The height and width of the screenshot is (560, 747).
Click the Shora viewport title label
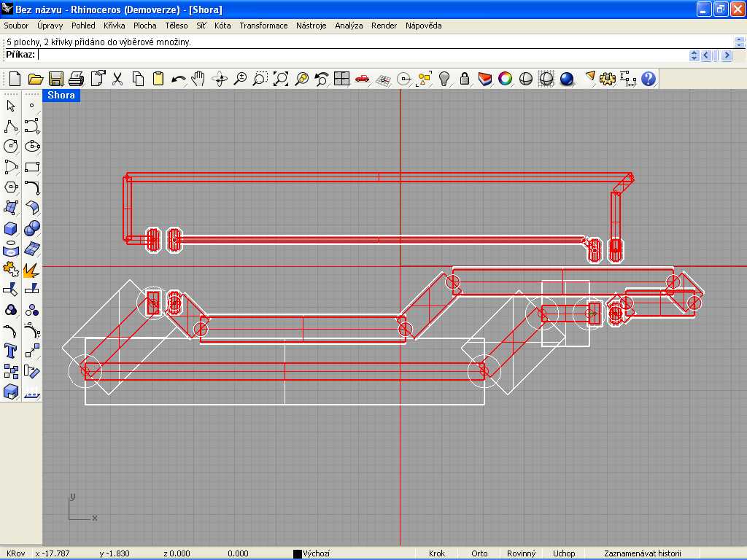(61, 96)
